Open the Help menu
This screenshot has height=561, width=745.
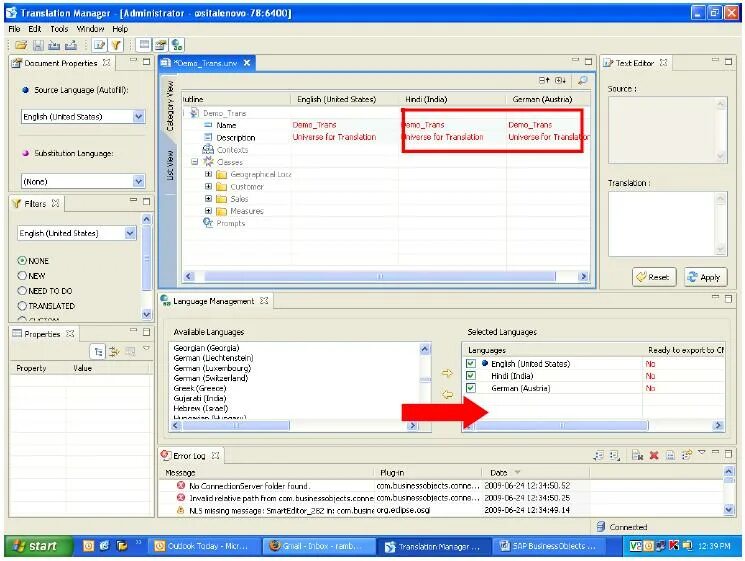(x=120, y=29)
